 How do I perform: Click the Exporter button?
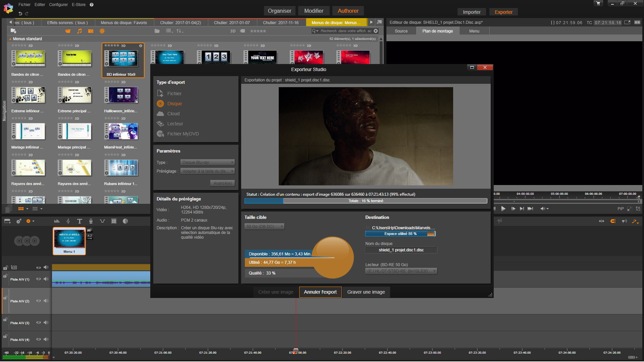(503, 12)
